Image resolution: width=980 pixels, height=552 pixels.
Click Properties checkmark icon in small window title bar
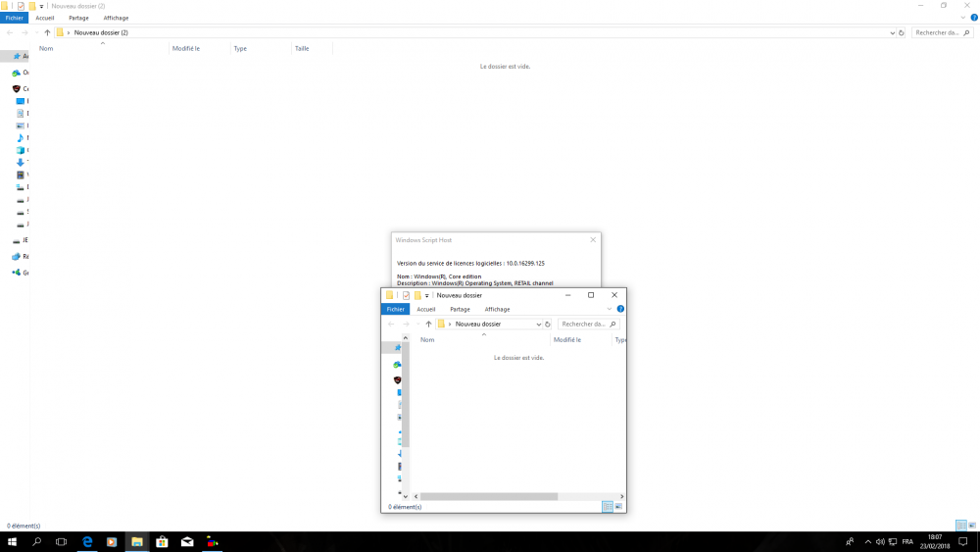407,296
